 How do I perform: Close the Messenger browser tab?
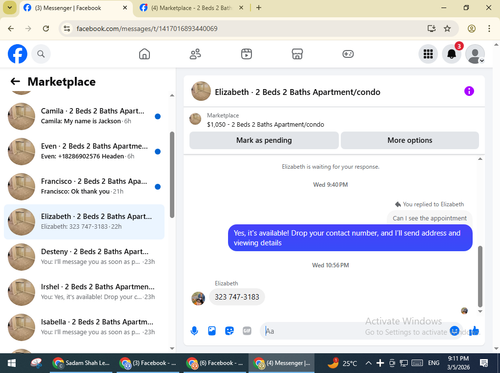tap(125, 8)
